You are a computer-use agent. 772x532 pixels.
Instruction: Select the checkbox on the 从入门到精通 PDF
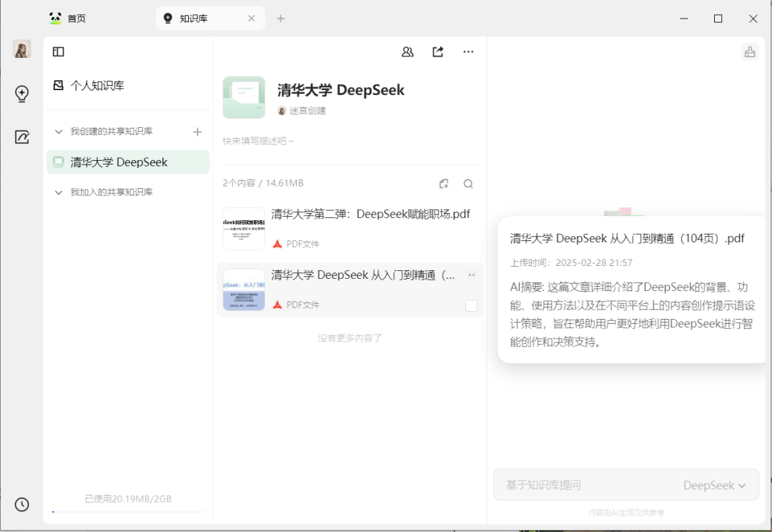[471, 305]
